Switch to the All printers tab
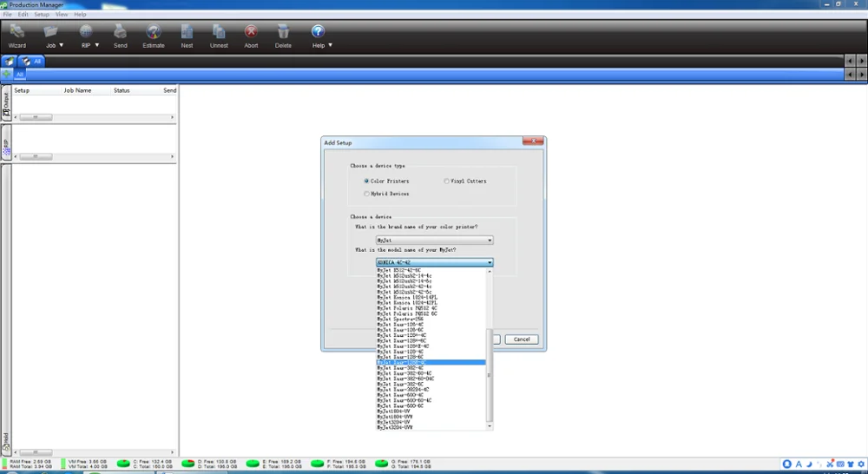The width and height of the screenshot is (868, 474). (x=31, y=62)
